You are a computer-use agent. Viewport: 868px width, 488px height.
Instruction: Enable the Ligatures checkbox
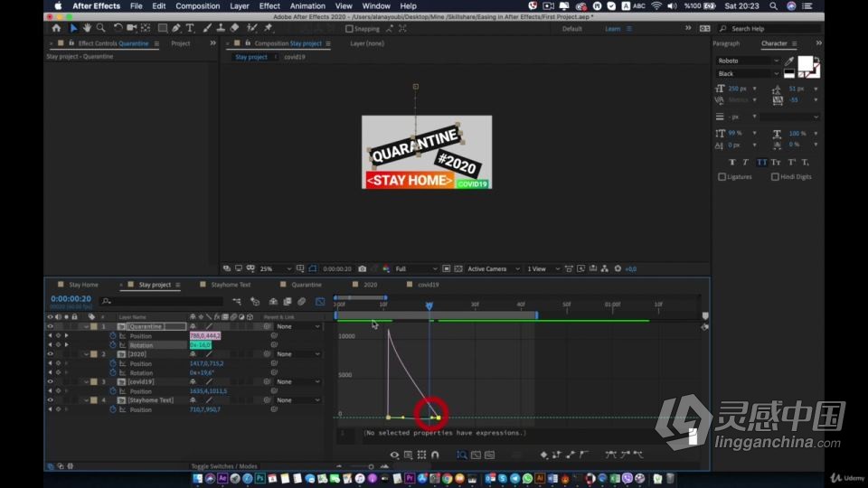(722, 177)
